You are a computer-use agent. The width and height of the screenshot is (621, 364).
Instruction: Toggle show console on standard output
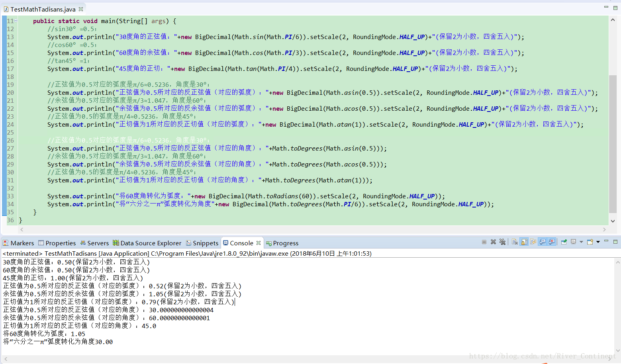543,242
